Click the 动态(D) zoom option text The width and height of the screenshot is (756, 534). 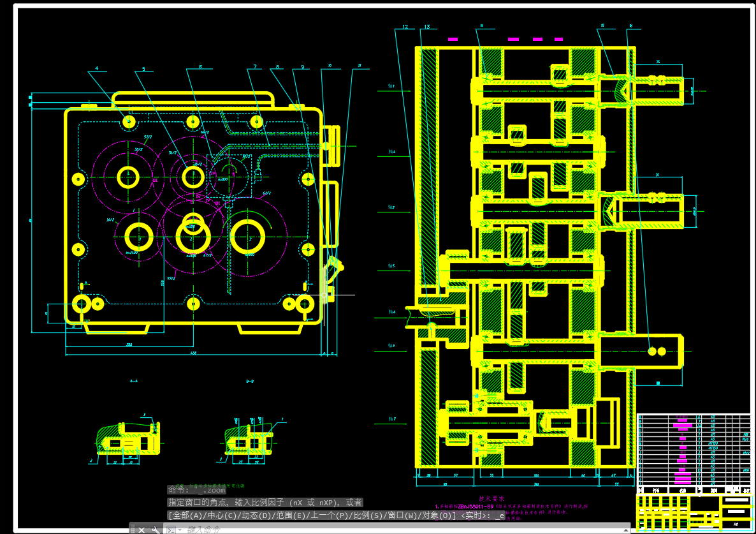[257, 515]
